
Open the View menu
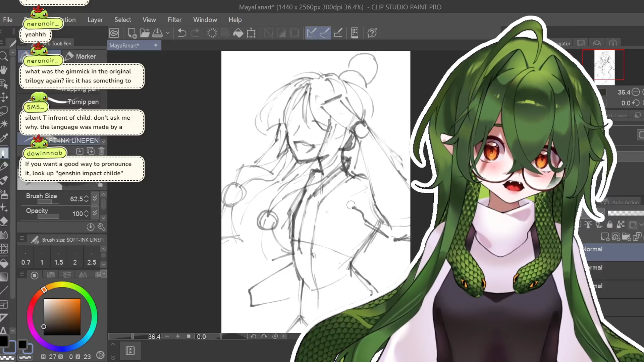tap(149, 20)
